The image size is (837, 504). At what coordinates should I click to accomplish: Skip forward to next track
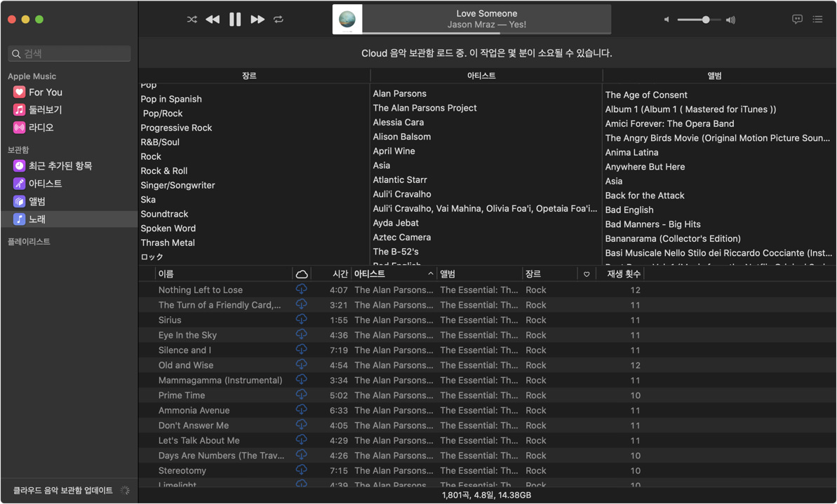pos(257,19)
